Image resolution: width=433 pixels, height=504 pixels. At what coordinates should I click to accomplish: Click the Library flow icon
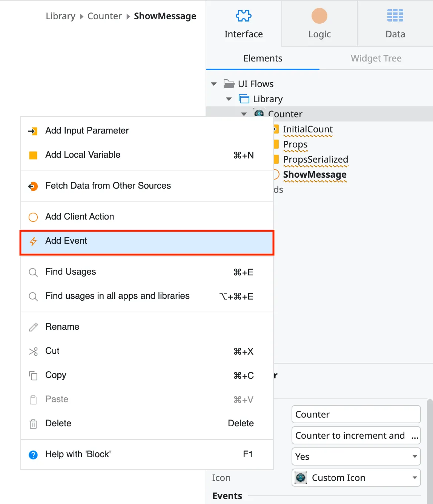pyautogui.click(x=244, y=99)
